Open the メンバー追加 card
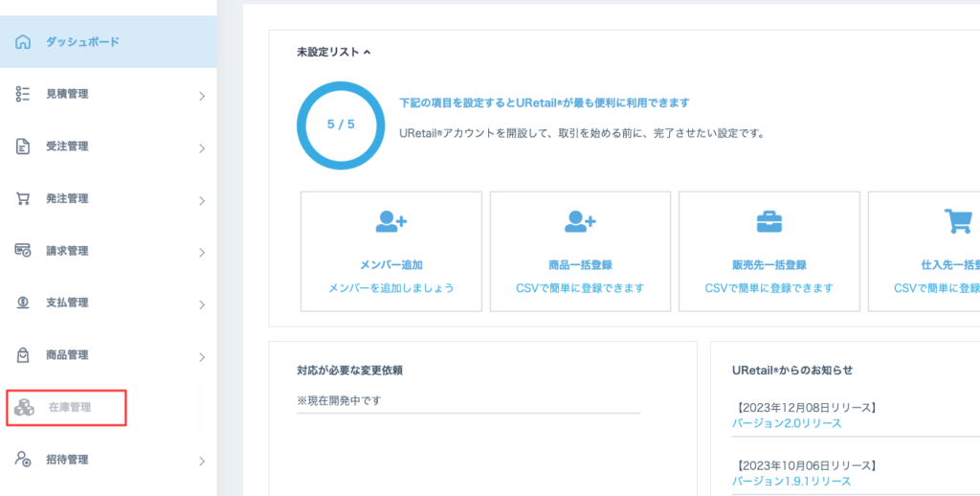Viewport: 980px width, 496px height. tap(390, 251)
